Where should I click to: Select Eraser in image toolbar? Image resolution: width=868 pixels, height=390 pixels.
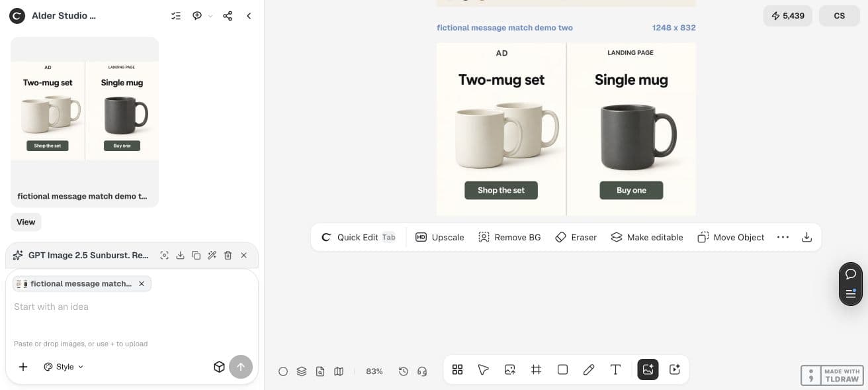(576, 237)
